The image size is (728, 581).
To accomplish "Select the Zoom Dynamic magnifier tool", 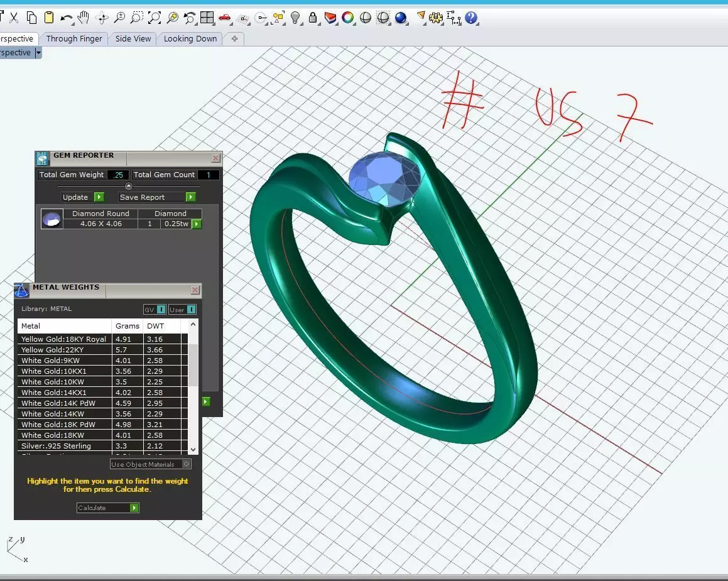I will [x=119, y=18].
